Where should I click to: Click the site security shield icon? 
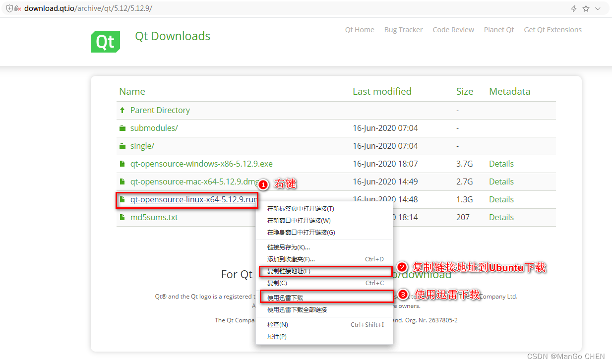tap(9, 8)
